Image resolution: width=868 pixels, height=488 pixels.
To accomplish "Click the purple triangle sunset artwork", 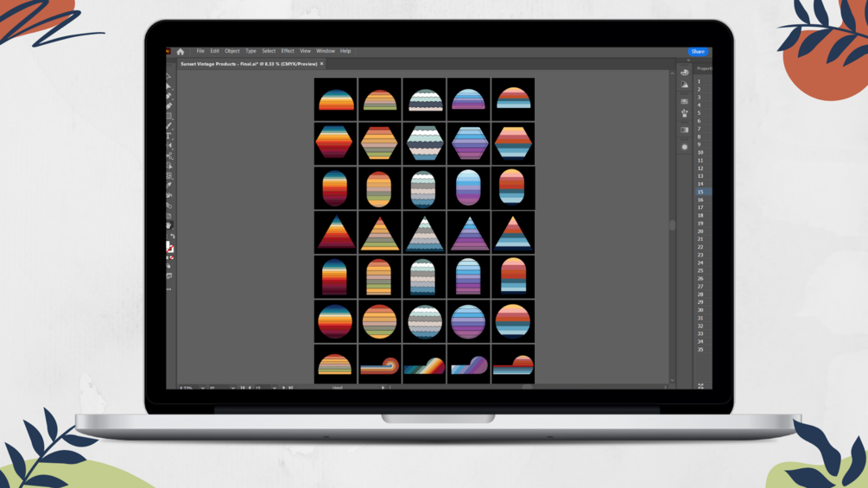I will tap(470, 233).
